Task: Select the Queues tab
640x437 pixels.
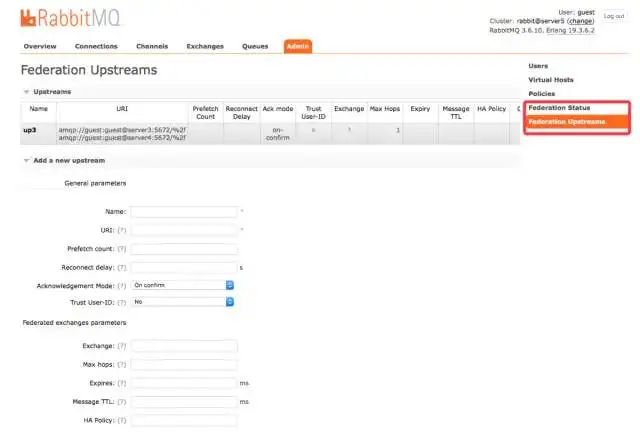Action: [x=255, y=47]
